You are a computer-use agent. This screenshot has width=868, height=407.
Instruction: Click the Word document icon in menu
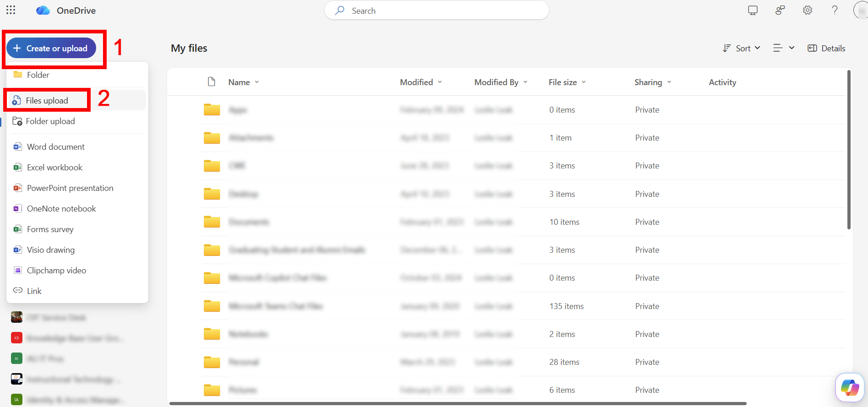point(18,147)
